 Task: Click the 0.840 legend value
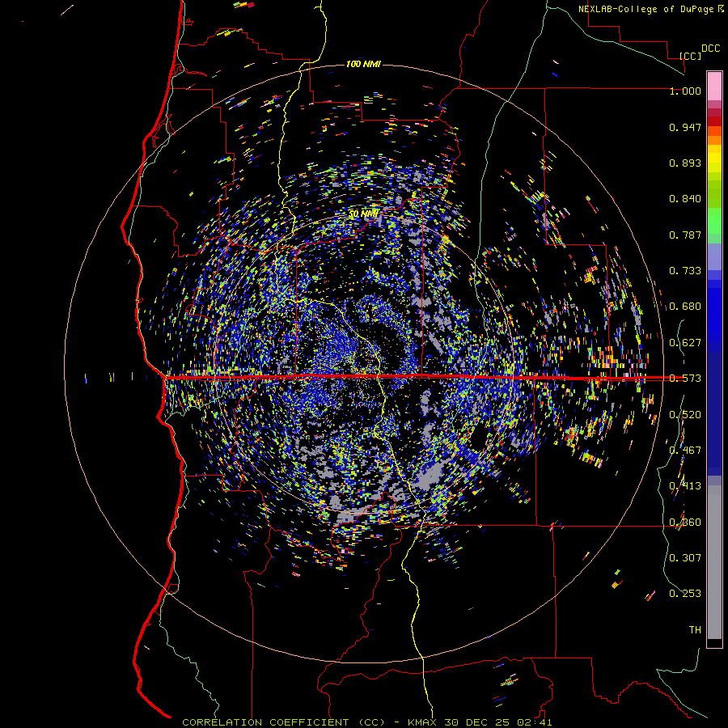pyautogui.click(x=685, y=199)
